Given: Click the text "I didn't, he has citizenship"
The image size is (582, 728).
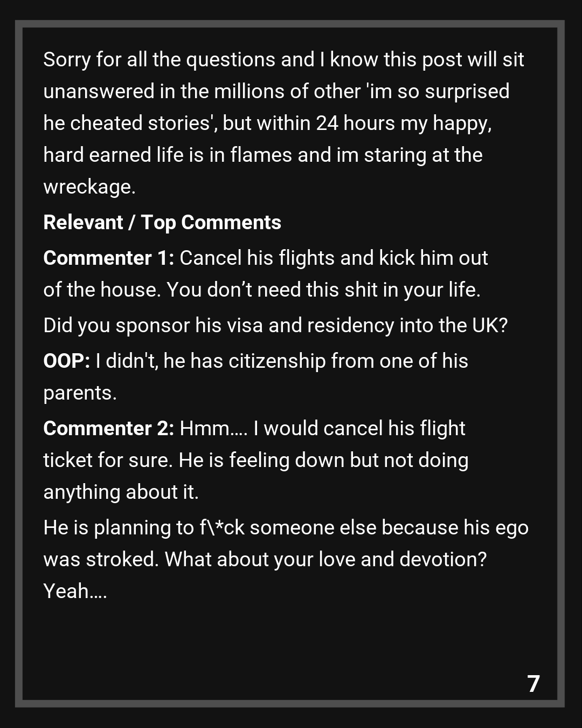Looking at the screenshot, I should pos(210,361).
